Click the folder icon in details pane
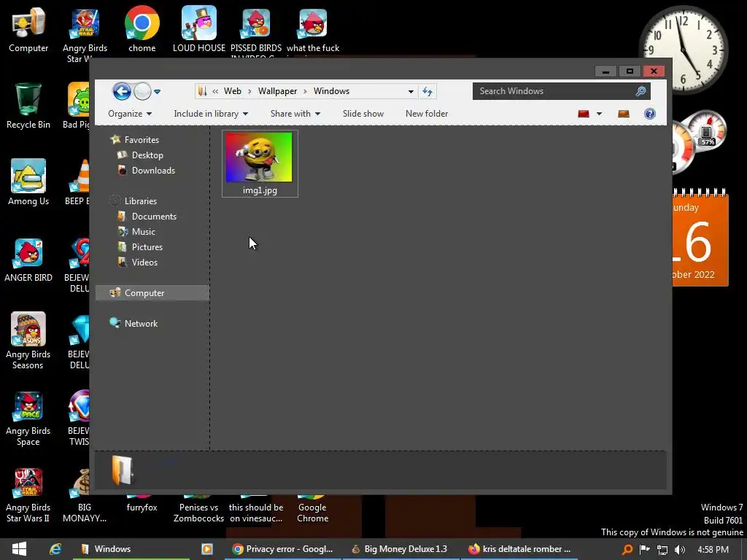Screen dimensions: 747x560 pyautogui.click(x=122, y=470)
